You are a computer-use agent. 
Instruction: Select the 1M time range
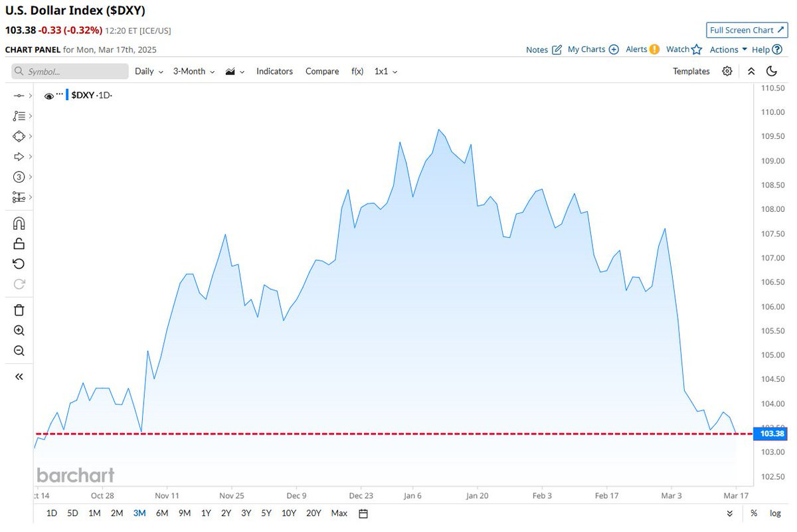tap(94, 513)
